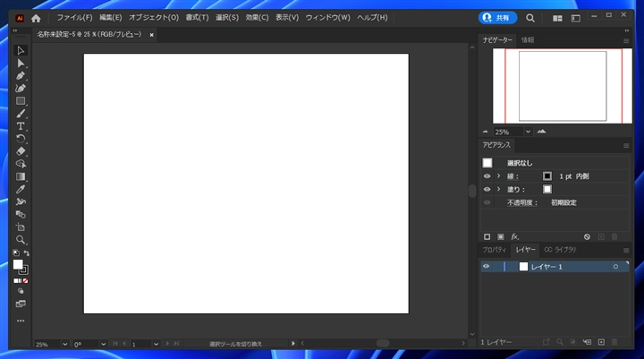Select the Zoom tool
The width and height of the screenshot is (644, 359).
[x=21, y=240]
